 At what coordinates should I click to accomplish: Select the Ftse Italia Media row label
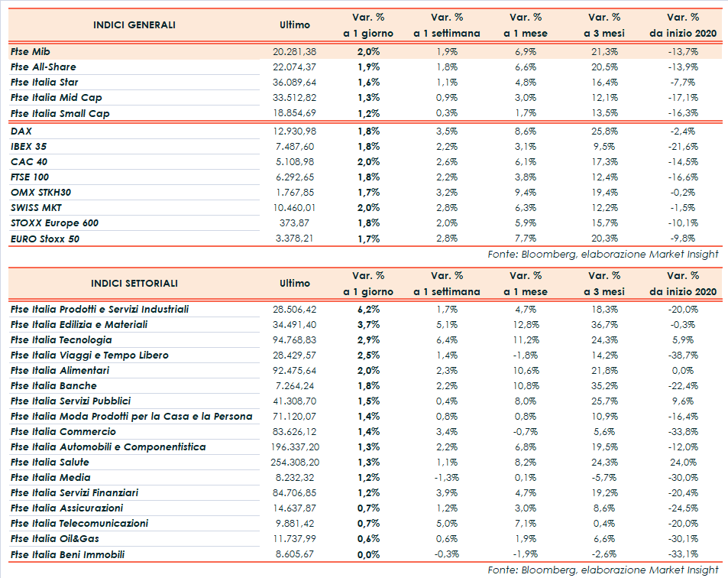coord(50,478)
